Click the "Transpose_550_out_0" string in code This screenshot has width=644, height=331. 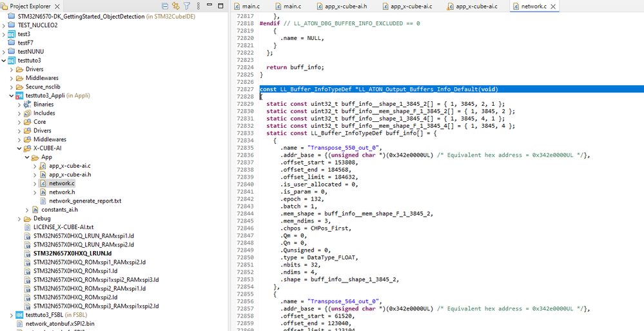click(345, 148)
